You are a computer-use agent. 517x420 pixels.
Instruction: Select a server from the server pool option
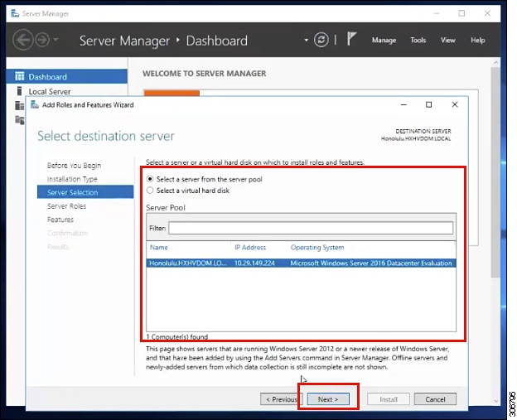coord(150,179)
